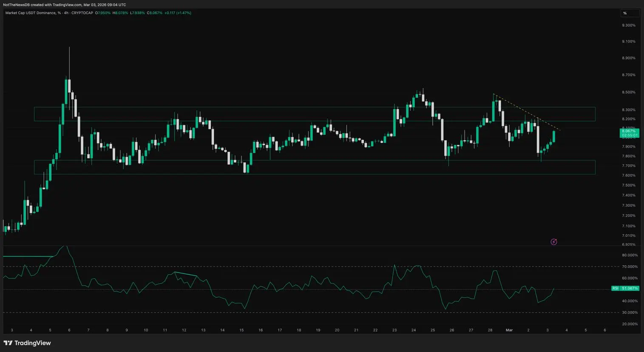This screenshot has height=352, width=644.
Task: Click the '7.200%' price axis label
Action: 629,216
